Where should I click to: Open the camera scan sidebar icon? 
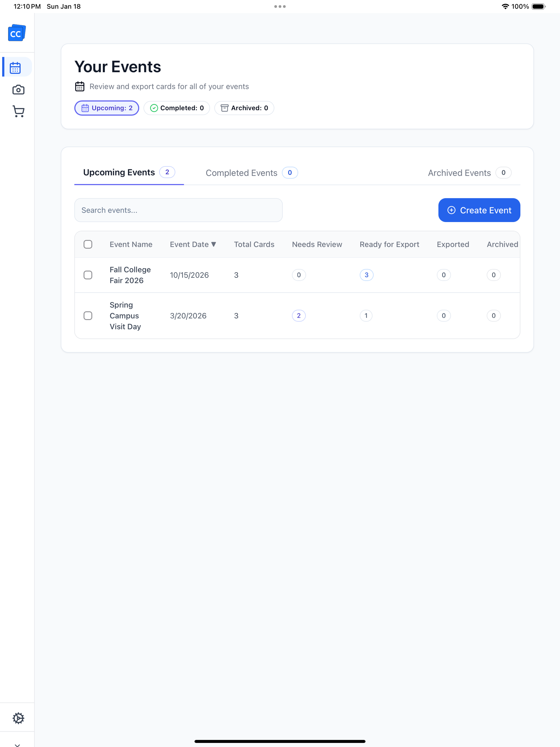[x=18, y=90]
